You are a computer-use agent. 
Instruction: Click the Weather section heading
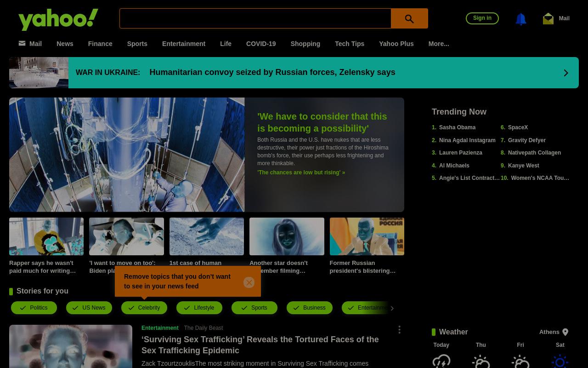tap(453, 332)
